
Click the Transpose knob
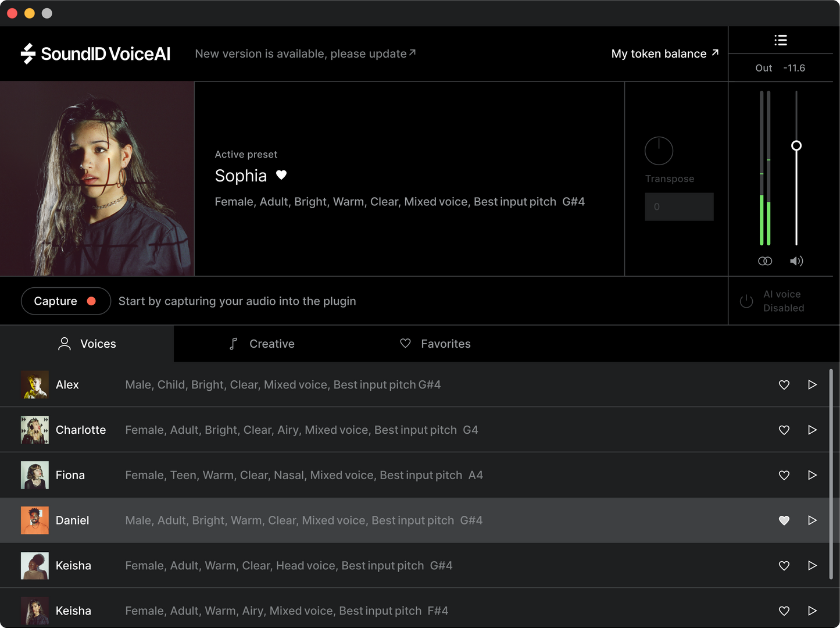click(x=659, y=150)
